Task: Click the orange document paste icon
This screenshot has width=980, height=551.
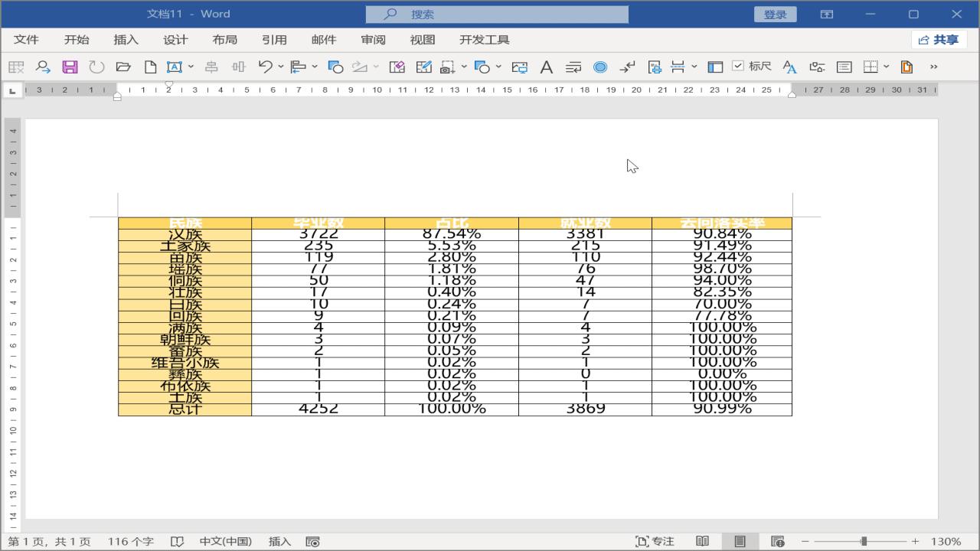Action: 906,67
